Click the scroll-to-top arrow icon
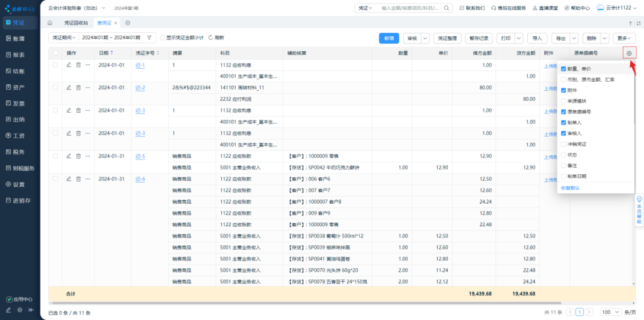The width and height of the screenshot is (644, 320). (x=630, y=23)
